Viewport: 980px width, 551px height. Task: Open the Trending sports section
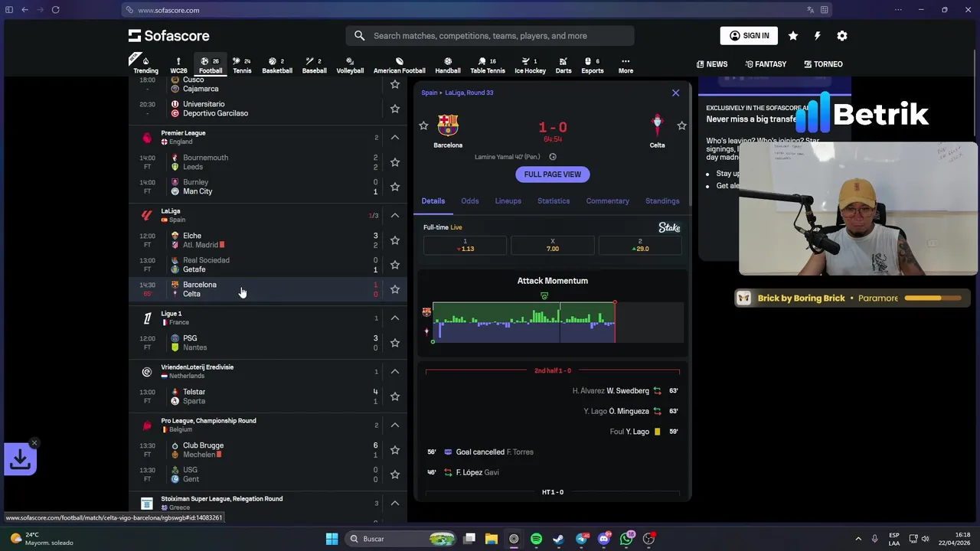(x=145, y=66)
